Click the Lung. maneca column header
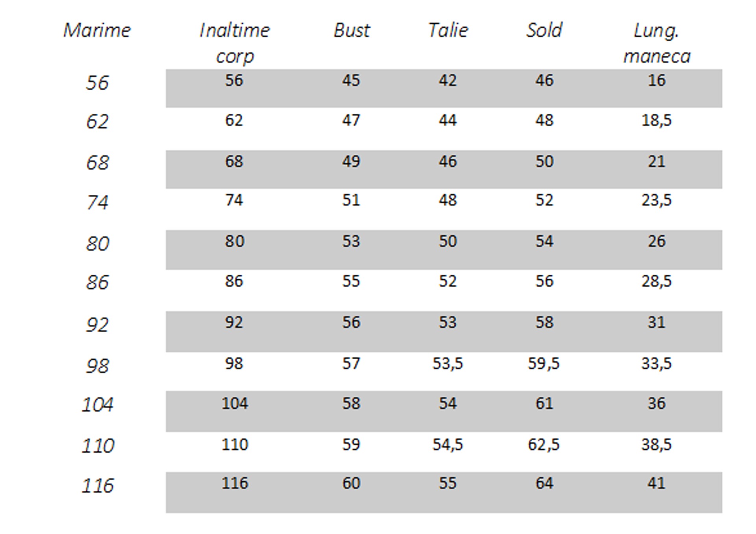The height and width of the screenshot is (534, 756). pos(657,43)
